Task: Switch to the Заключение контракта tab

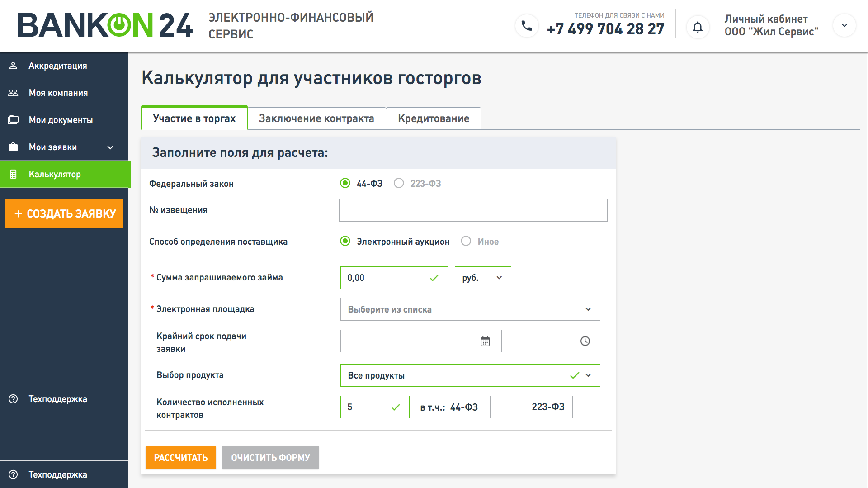Action: click(x=316, y=118)
